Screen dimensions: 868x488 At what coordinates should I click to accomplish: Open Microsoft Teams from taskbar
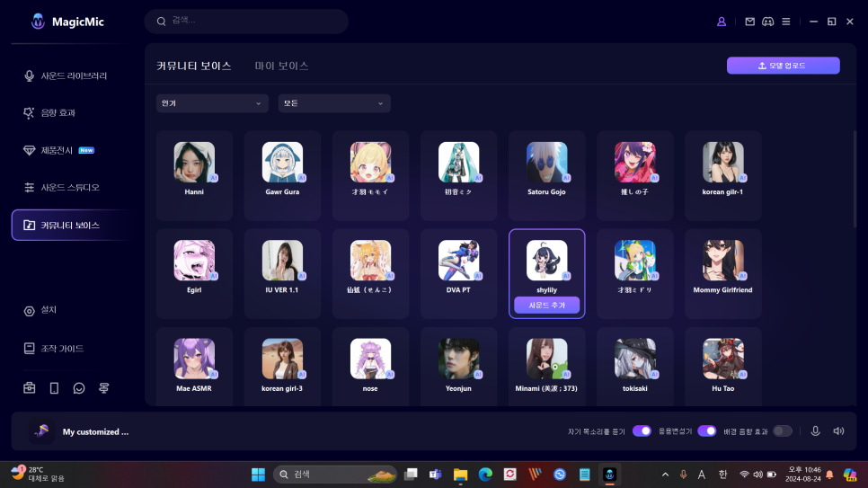pos(436,475)
